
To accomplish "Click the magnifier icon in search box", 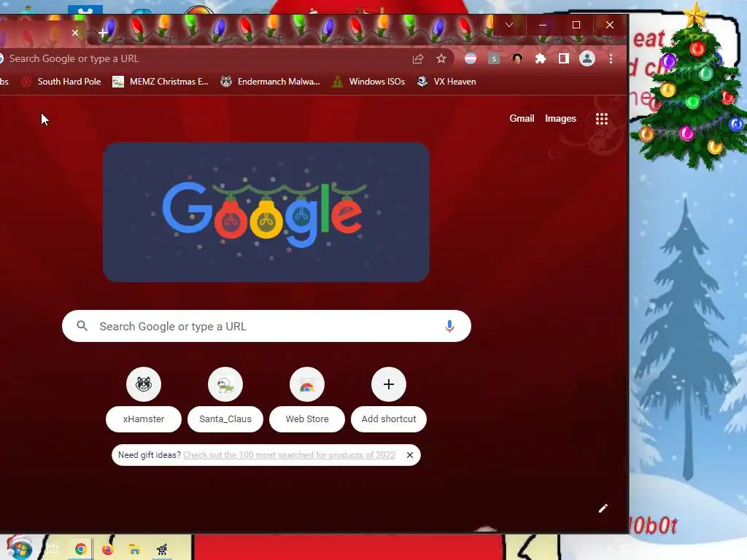I will click(x=82, y=326).
